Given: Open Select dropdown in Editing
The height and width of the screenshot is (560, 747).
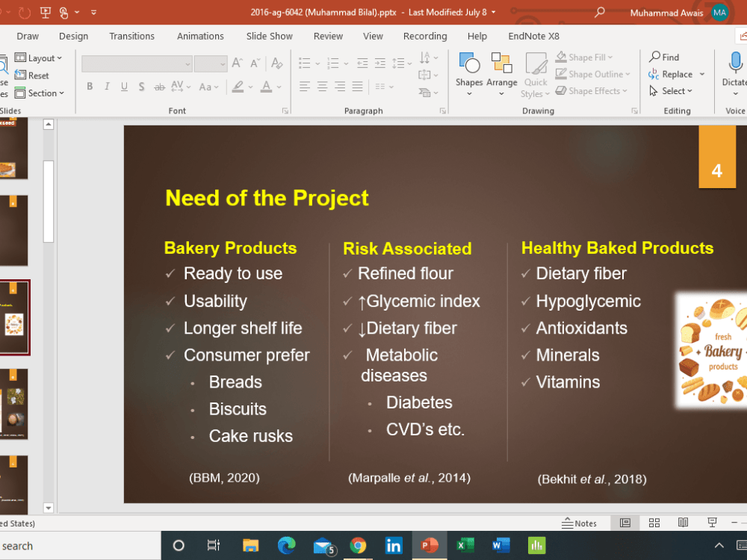Looking at the screenshot, I should (672, 91).
